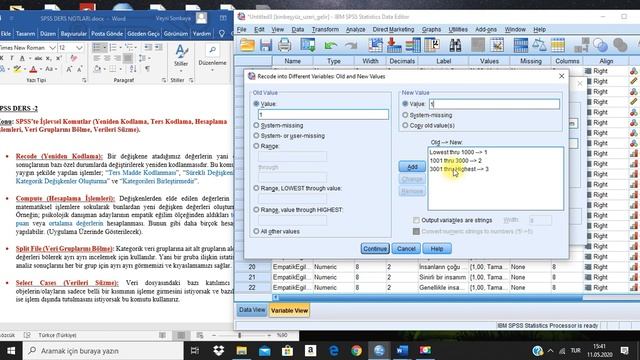Open data document folder icon in SPSS toolbar
640x360 pixels.
coord(247,45)
